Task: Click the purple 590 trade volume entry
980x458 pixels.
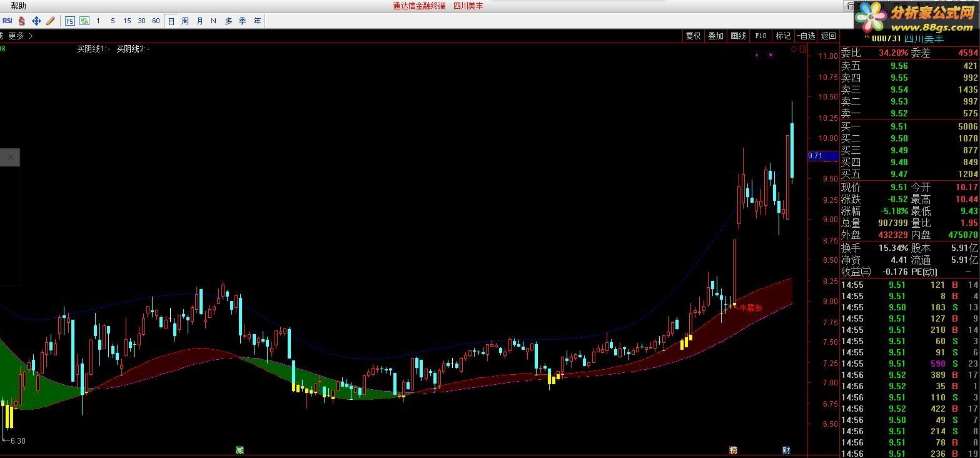Action: pyautogui.click(x=937, y=364)
